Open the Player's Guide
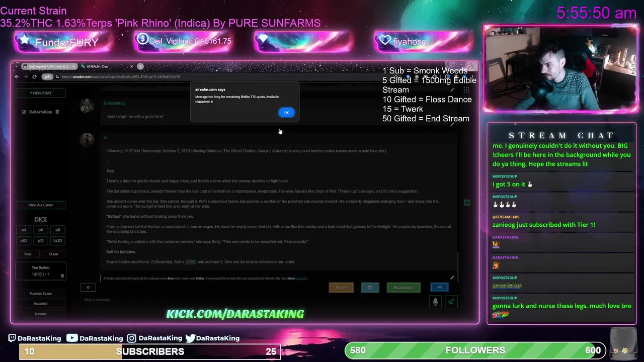The height and width of the screenshot is (362, 644). [41, 294]
